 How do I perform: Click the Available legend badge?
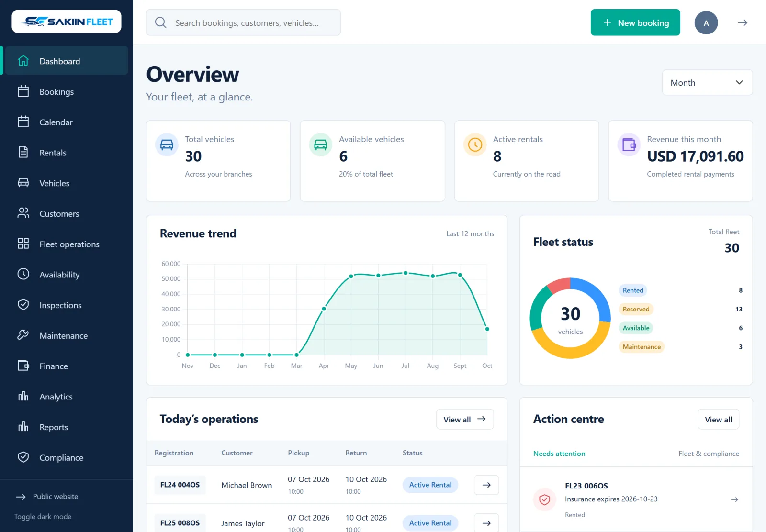pyautogui.click(x=636, y=328)
